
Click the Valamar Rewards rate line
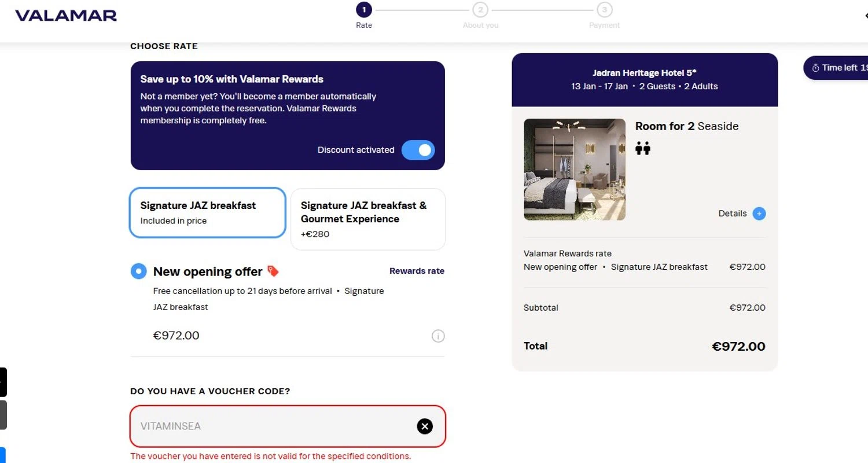point(568,253)
